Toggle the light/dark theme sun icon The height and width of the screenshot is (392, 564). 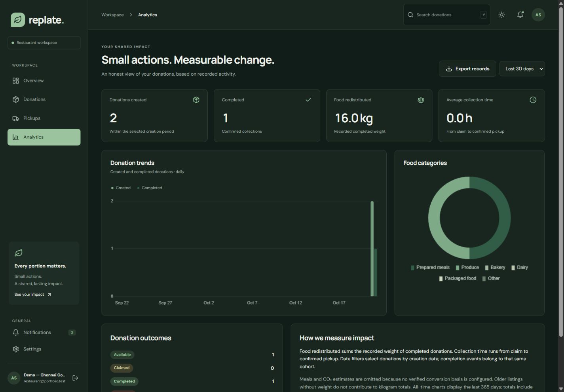pyautogui.click(x=501, y=15)
